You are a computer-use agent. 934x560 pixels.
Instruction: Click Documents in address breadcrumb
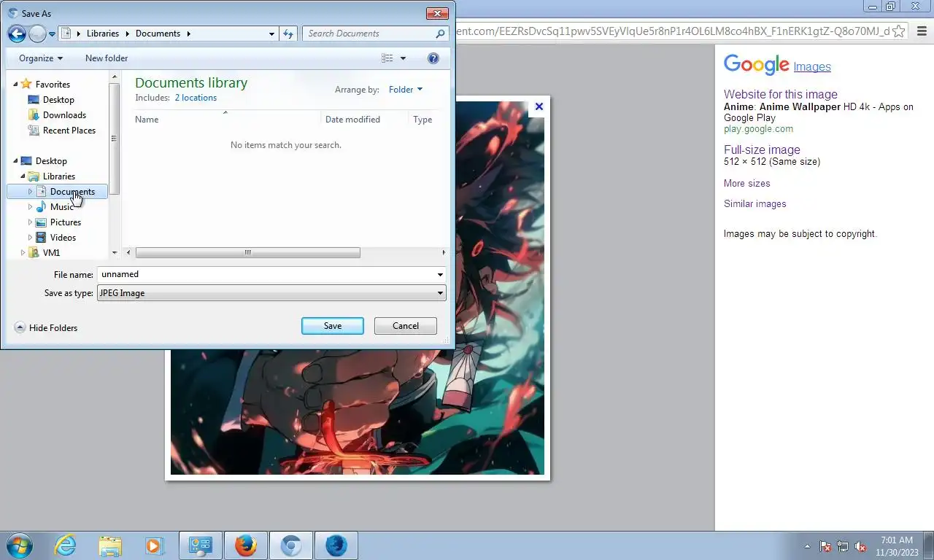[158, 34]
